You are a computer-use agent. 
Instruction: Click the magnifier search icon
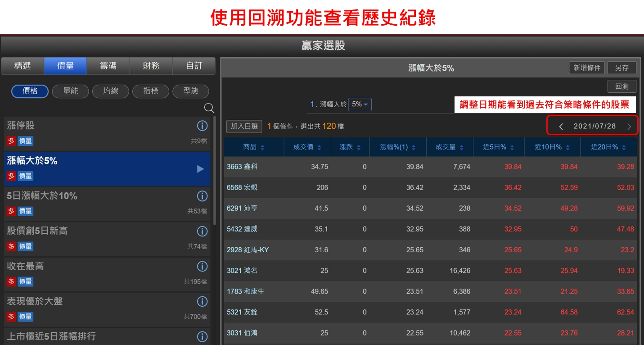209,108
